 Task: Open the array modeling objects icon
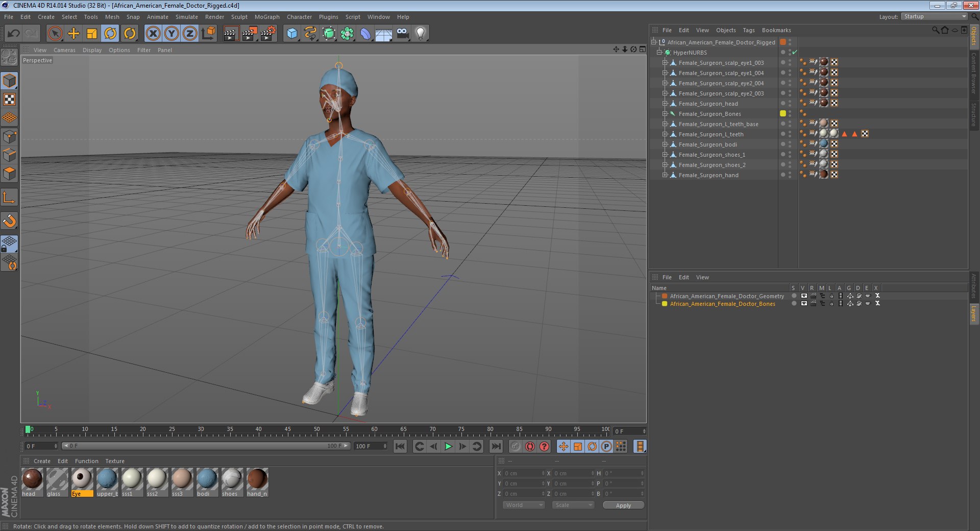pyautogui.click(x=347, y=34)
